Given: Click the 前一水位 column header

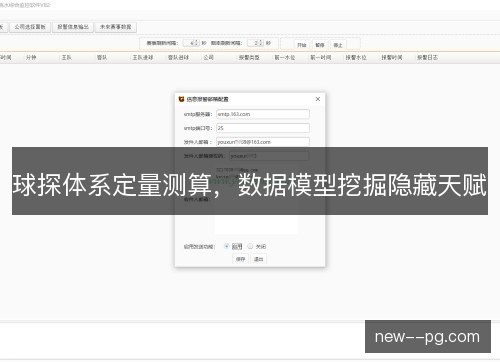Looking at the screenshot, I should click(x=285, y=57).
